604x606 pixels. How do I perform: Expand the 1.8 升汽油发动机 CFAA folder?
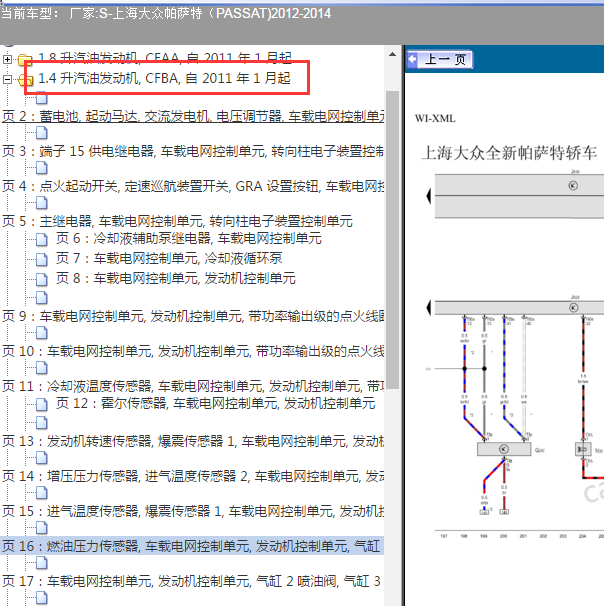click(x=7, y=59)
